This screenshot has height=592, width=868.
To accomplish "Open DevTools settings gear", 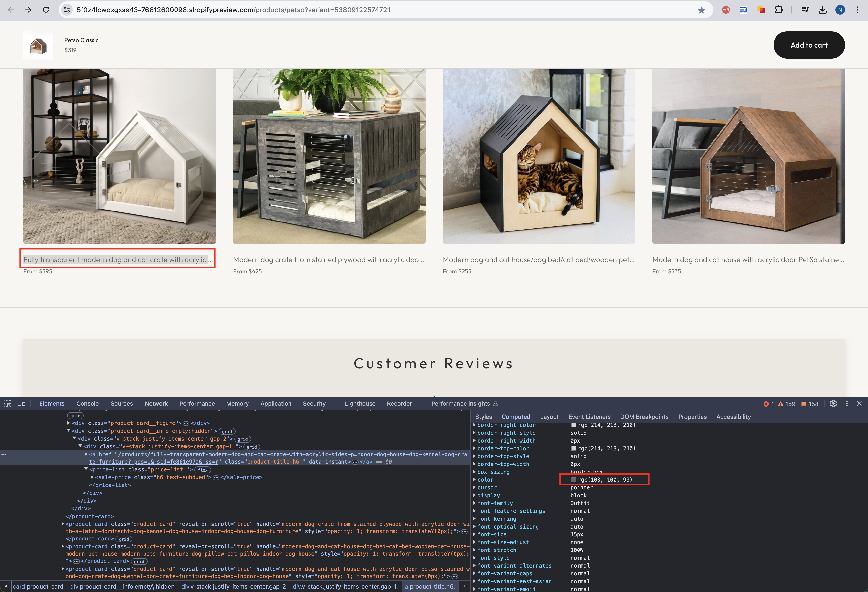I will [x=833, y=404].
